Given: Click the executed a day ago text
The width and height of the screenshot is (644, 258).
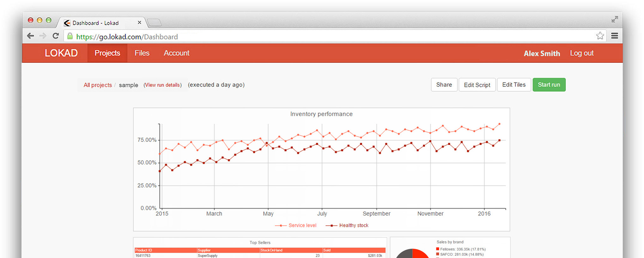Looking at the screenshot, I should (x=216, y=85).
